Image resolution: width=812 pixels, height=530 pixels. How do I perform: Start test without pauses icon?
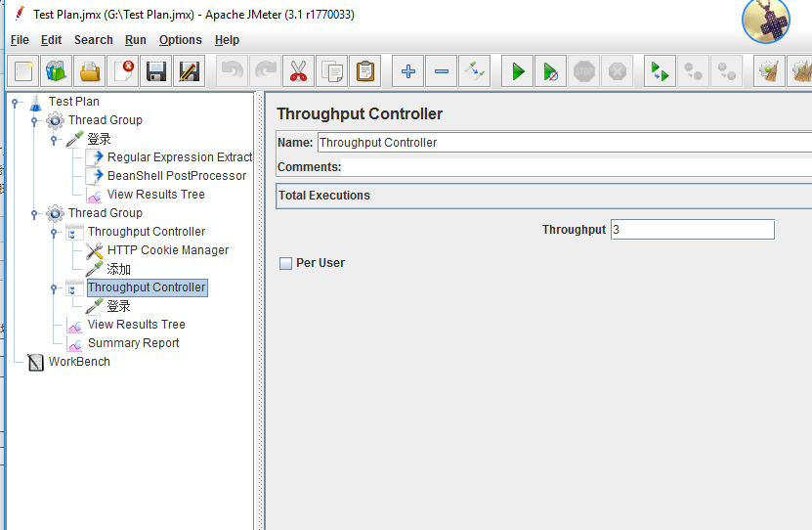pyautogui.click(x=550, y=71)
